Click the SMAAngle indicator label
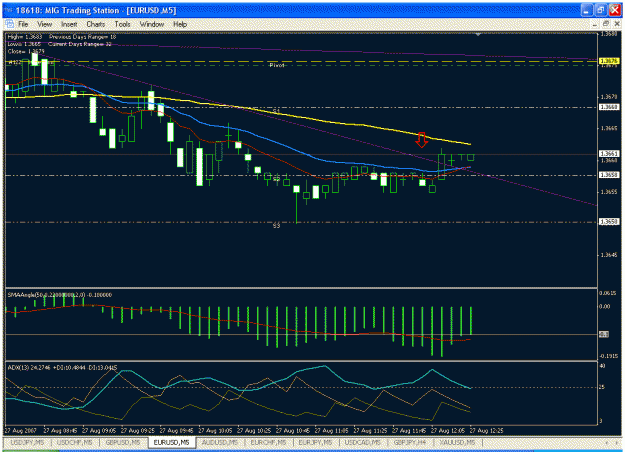This screenshot has height=452, width=625. 60,295
